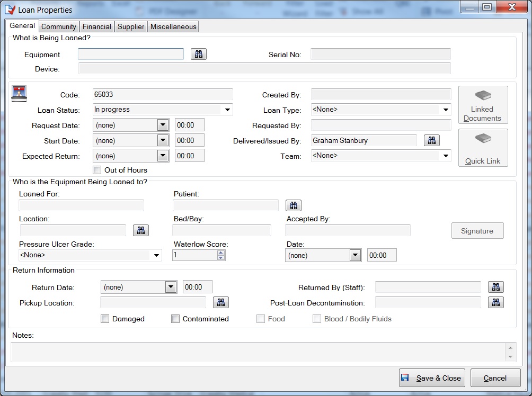Open the Expected Return date picker
This screenshot has height=396, width=532.
[163, 156]
